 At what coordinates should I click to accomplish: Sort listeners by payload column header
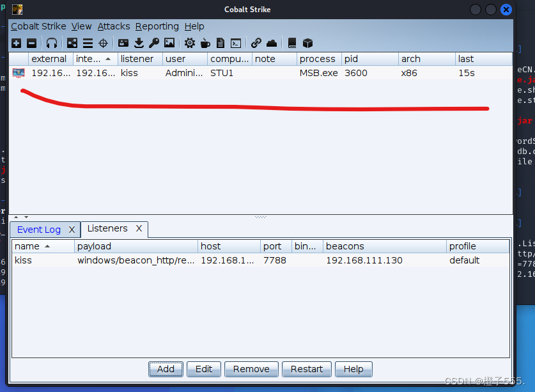coord(136,246)
